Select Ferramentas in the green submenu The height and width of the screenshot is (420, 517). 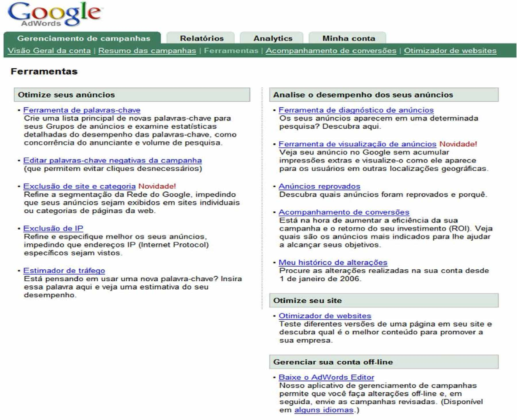[231, 51]
